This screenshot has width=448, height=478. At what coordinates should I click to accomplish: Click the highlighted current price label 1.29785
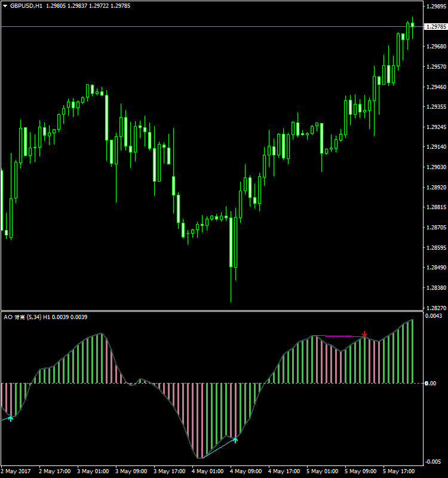[435, 27]
